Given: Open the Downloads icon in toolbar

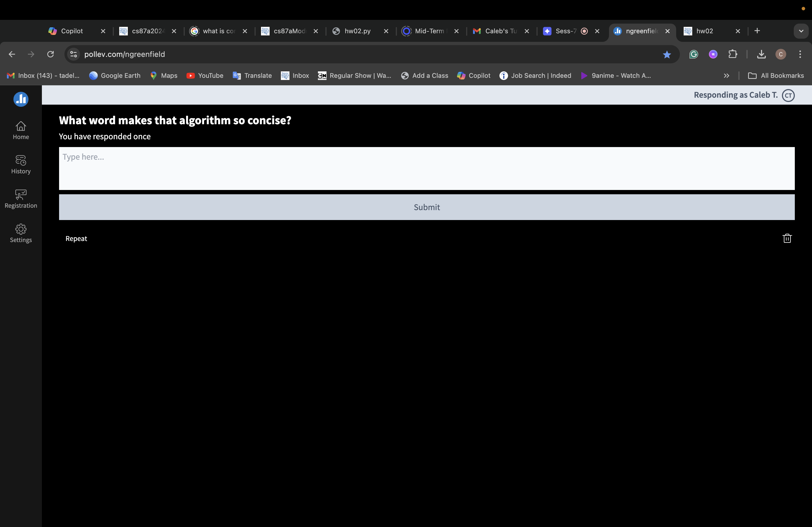Looking at the screenshot, I should click(x=761, y=54).
